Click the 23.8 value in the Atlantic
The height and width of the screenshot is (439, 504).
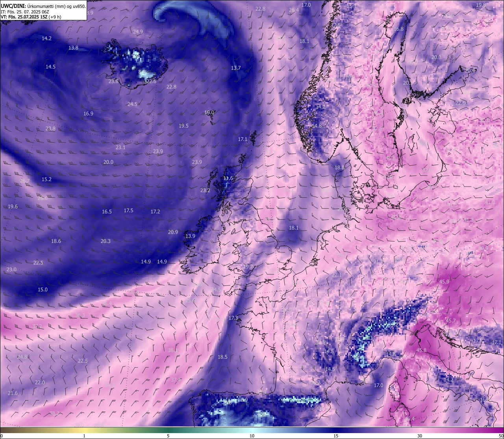[x=50, y=128]
